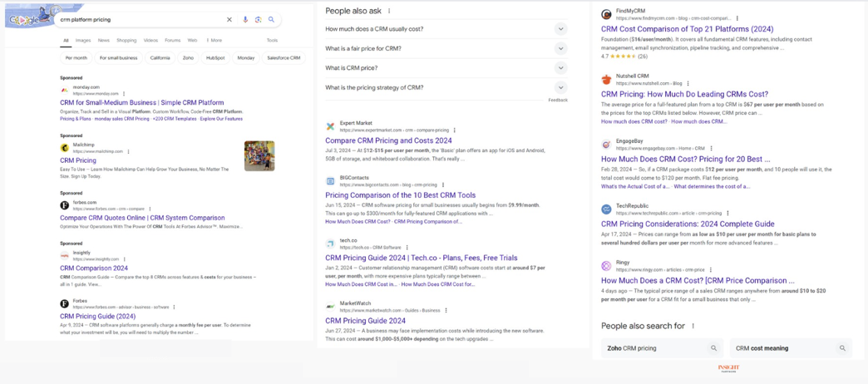The width and height of the screenshot is (868, 384).
Task: Open three-dot menu next to People also ask
Action: point(389,11)
